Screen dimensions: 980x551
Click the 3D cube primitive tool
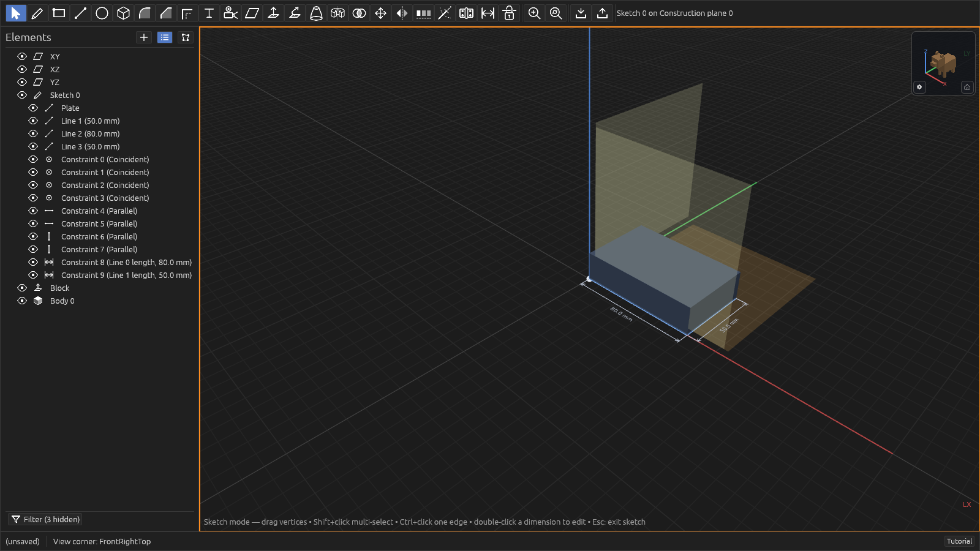123,13
